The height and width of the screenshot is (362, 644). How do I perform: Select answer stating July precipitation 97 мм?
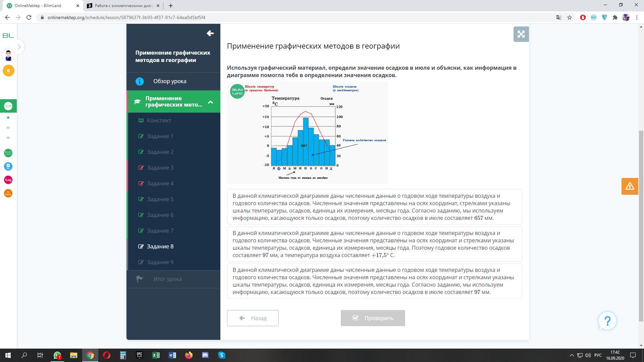pos(374,281)
